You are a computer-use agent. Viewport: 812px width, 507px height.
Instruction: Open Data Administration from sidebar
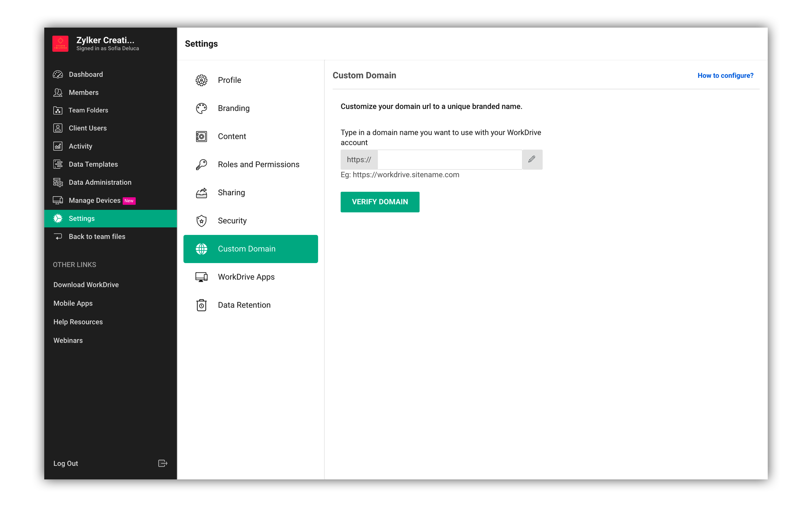pyautogui.click(x=100, y=183)
